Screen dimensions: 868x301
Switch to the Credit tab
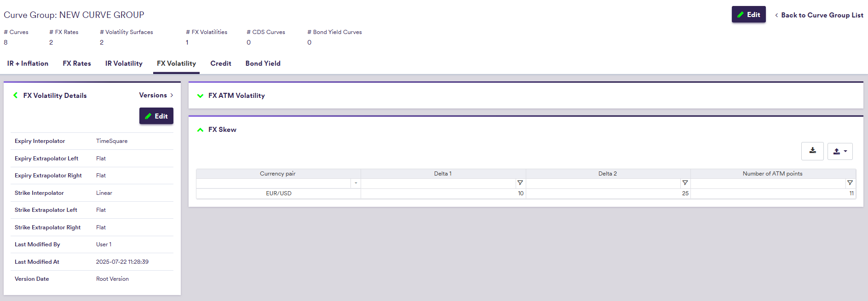pyautogui.click(x=221, y=63)
